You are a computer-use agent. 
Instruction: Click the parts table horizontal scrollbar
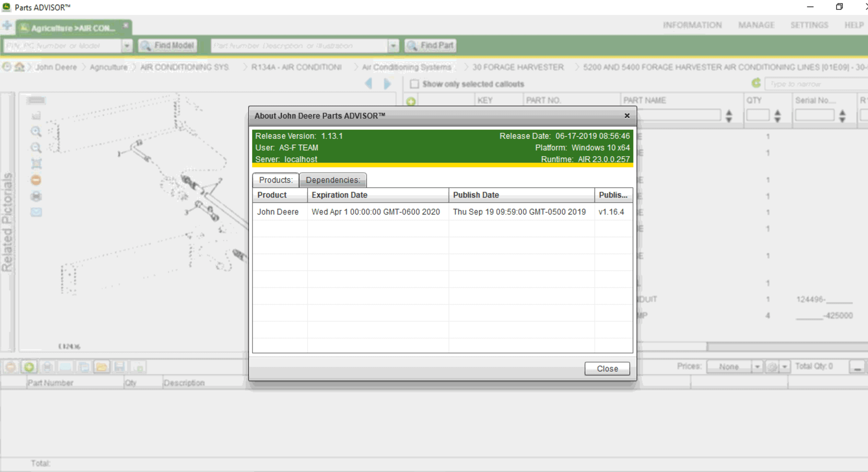[785, 346]
